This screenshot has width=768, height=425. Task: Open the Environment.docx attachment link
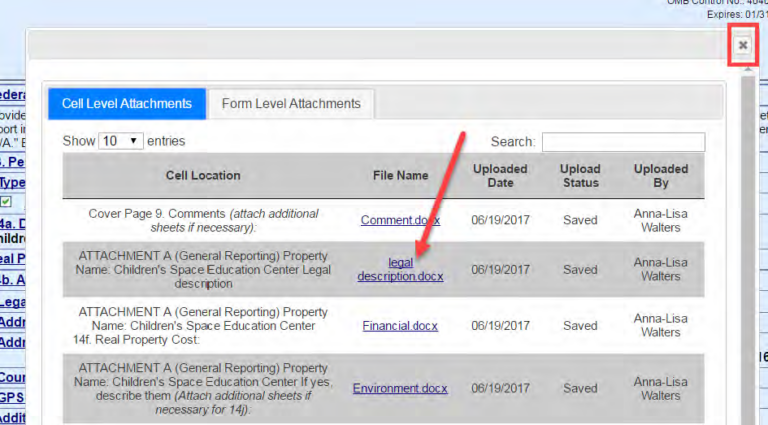[400, 388]
